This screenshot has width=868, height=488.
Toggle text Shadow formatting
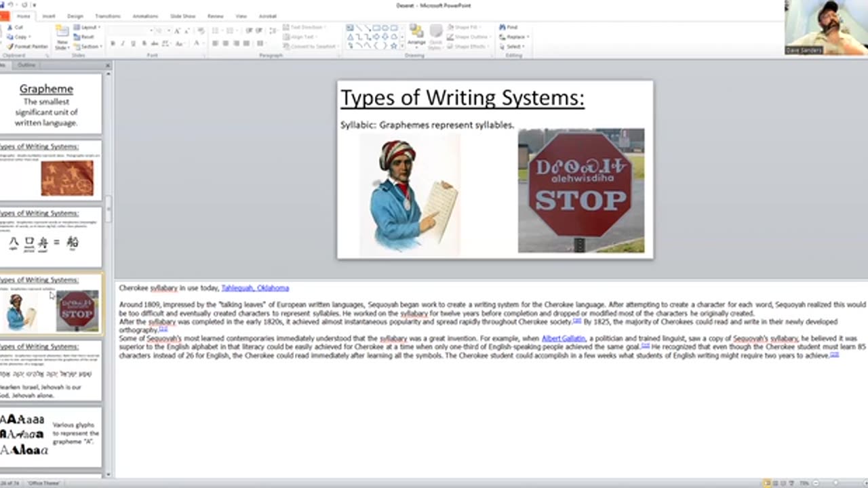coord(143,43)
